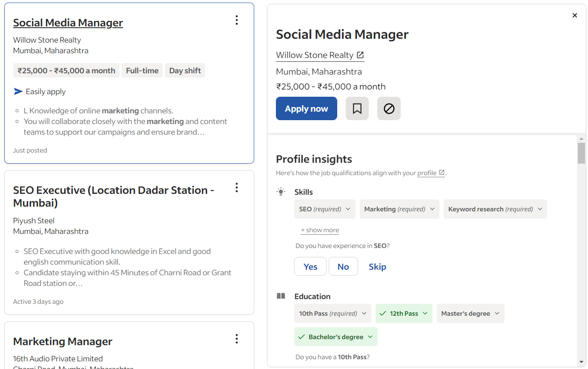Click the Day shift tag
588x369 pixels.
(x=185, y=71)
